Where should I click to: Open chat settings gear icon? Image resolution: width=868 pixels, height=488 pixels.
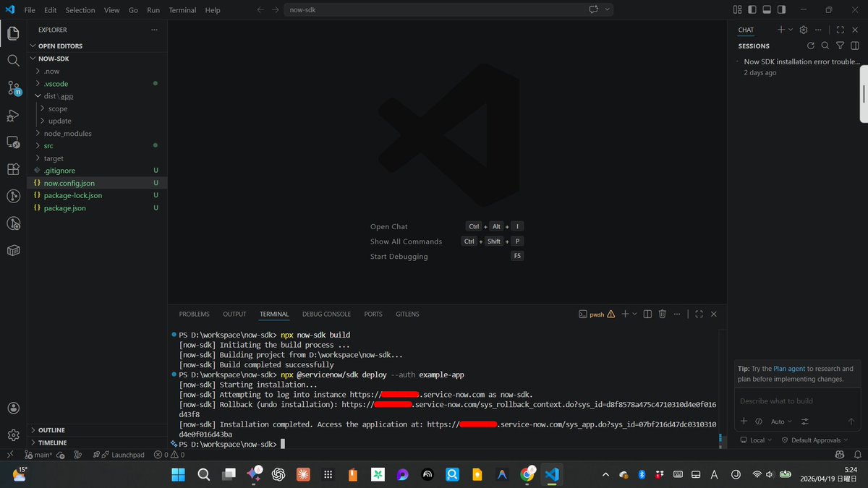[803, 30]
